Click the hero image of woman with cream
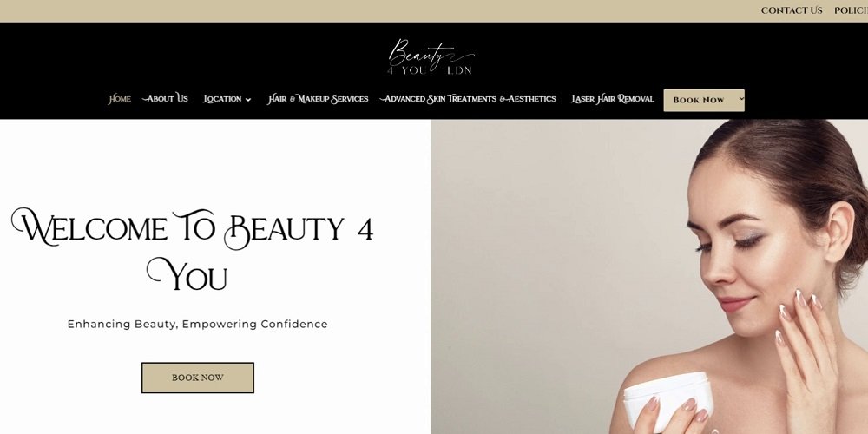This screenshot has width=868, height=434. 649,277
